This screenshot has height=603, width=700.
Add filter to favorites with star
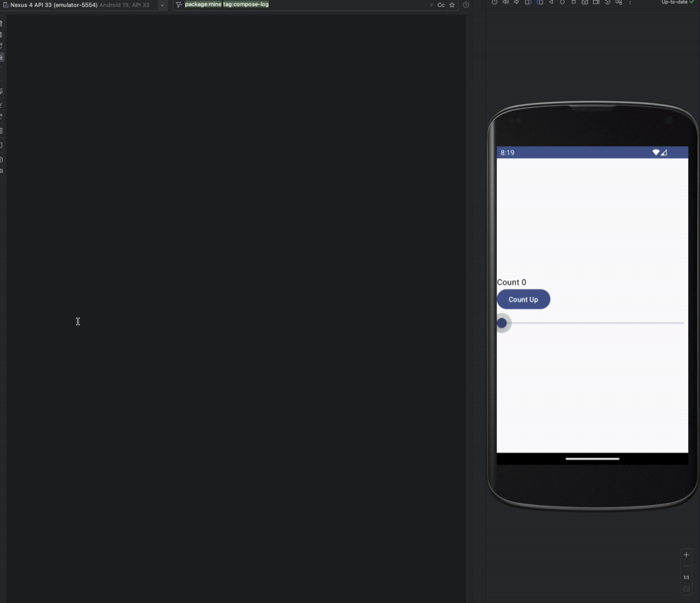(x=452, y=5)
